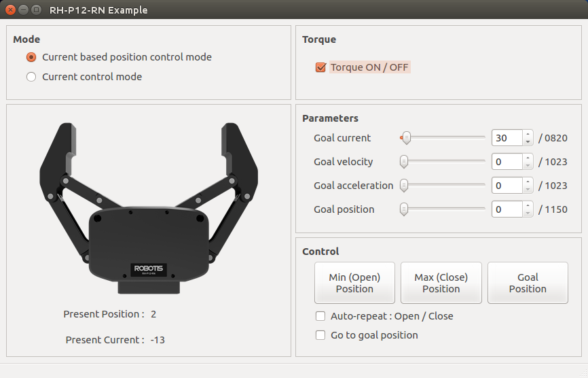Increase Goal velocity with up arrow
588x378 pixels.
click(528, 158)
